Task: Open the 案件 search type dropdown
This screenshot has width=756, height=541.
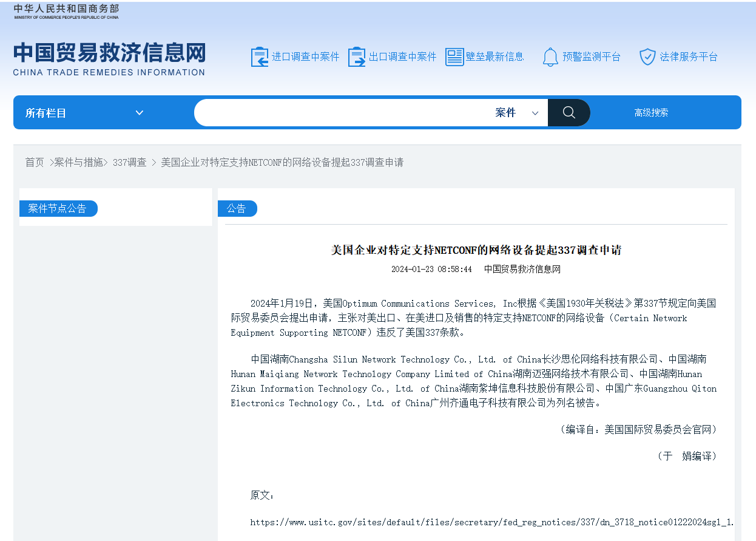Action: pyautogui.click(x=517, y=113)
